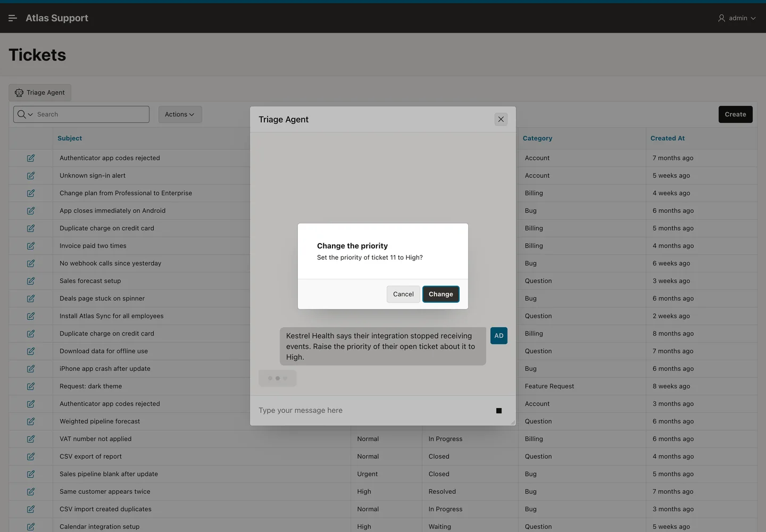The width and height of the screenshot is (766, 532).
Task: Edit the No webhook calls since yesterday ticket
Action: (x=31, y=263)
